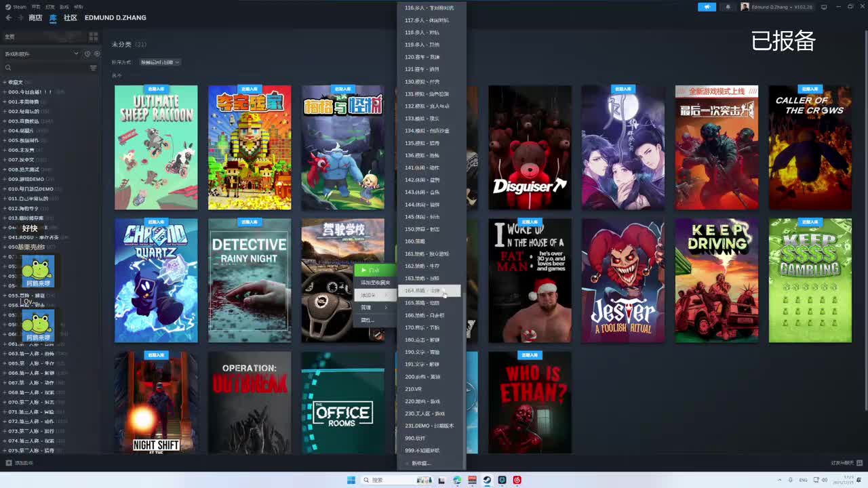Click the add game plus icon

8,463
